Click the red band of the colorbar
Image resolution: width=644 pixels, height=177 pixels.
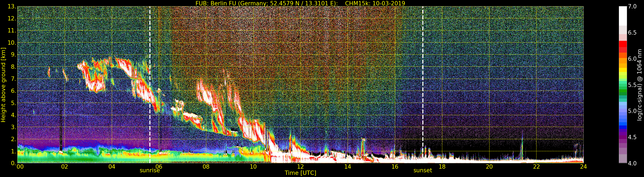(x=623, y=47)
